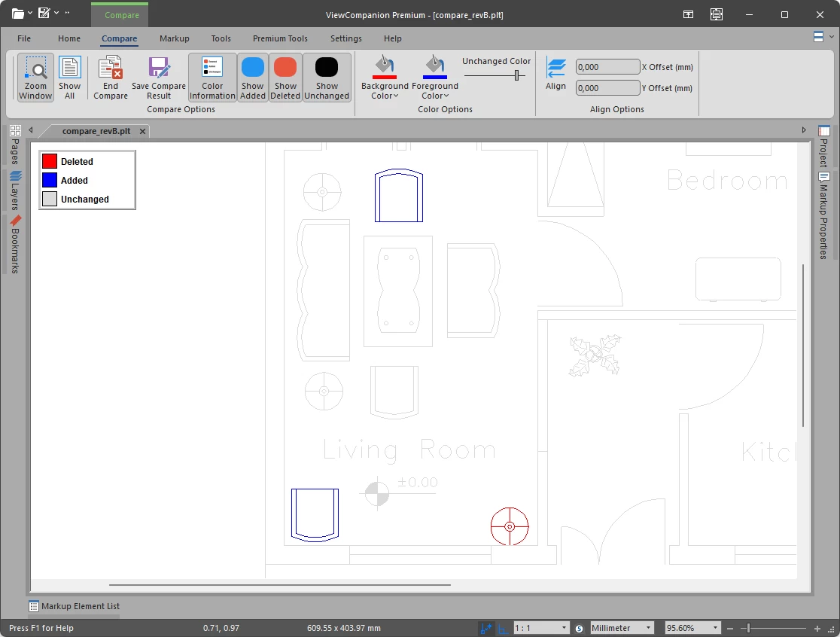
Task: Toggle the Color Information legend
Action: [x=212, y=78]
